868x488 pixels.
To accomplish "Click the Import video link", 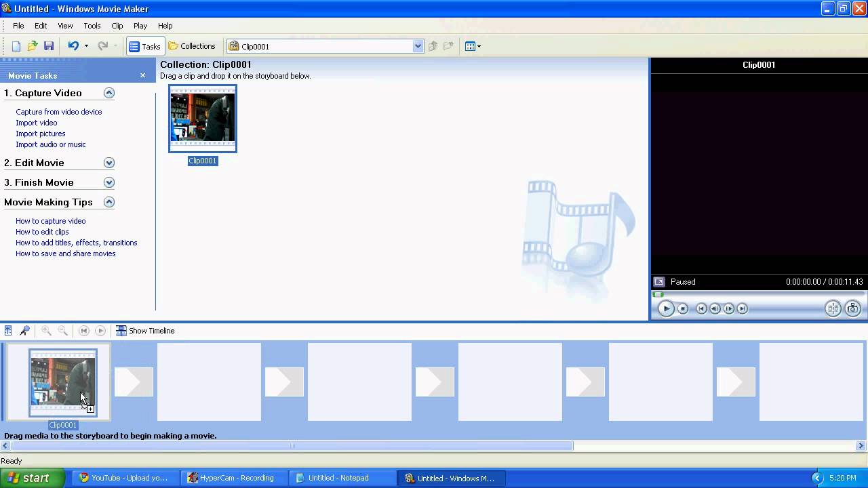I will [37, 123].
